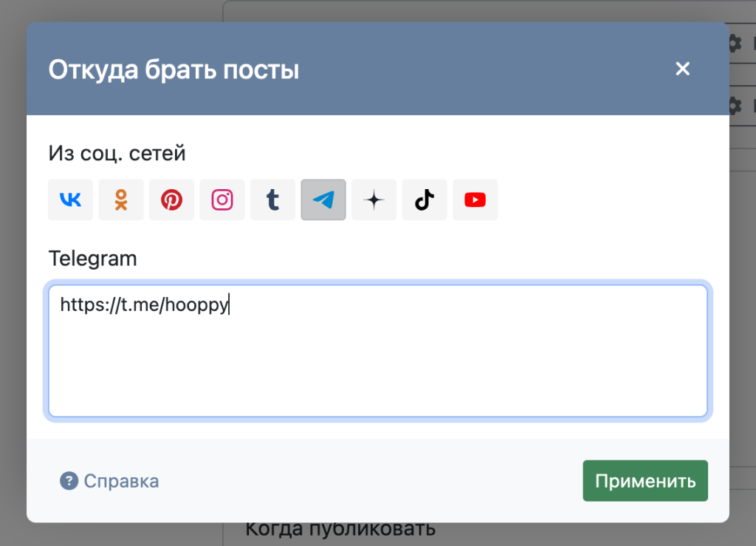
Task: Select the four-point star source icon
Action: [x=374, y=199]
